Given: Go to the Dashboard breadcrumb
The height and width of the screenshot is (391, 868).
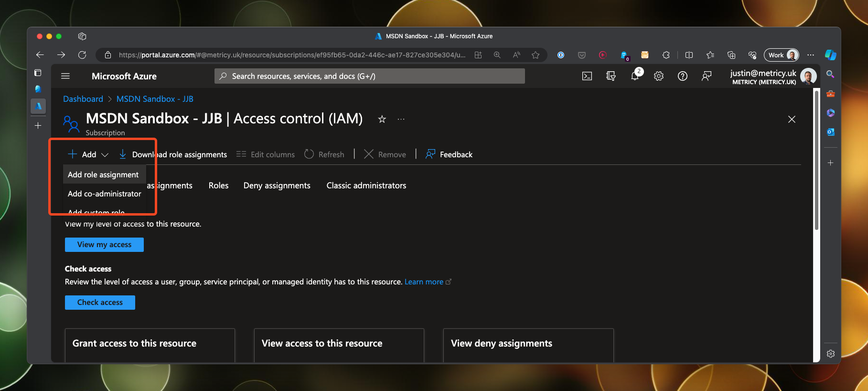Looking at the screenshot, I should [83, 99].
